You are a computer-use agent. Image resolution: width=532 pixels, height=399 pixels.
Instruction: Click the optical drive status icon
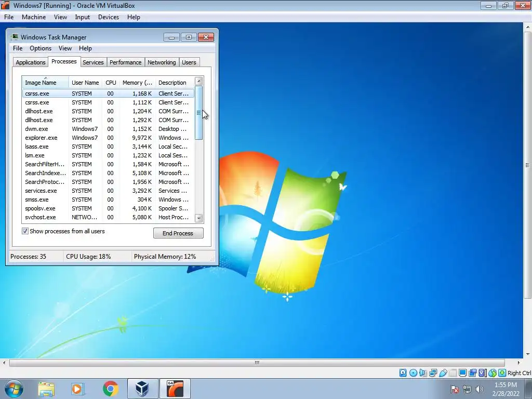coord(413,373)
